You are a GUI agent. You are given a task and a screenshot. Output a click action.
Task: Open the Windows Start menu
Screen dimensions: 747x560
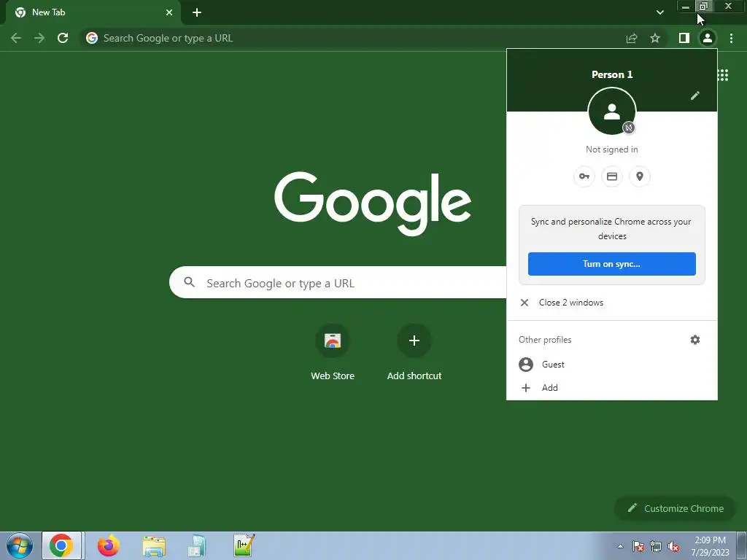tap(20, 545)
